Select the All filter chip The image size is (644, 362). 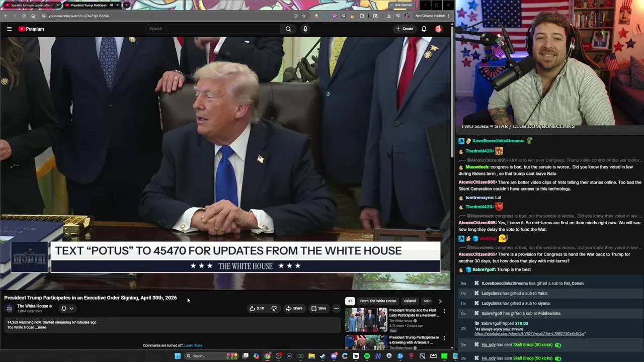350,301
